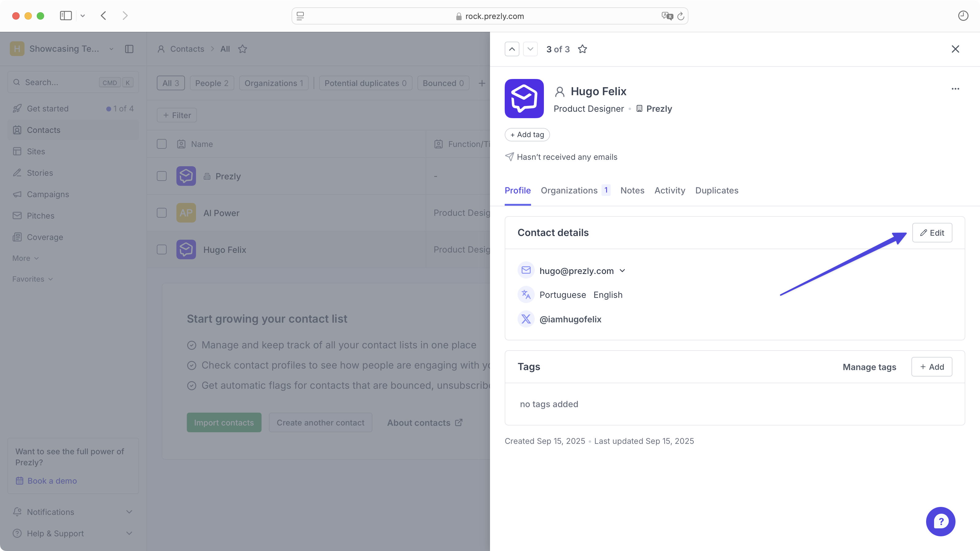Click the '+ Add tag' pill

[x=527, y=135]
